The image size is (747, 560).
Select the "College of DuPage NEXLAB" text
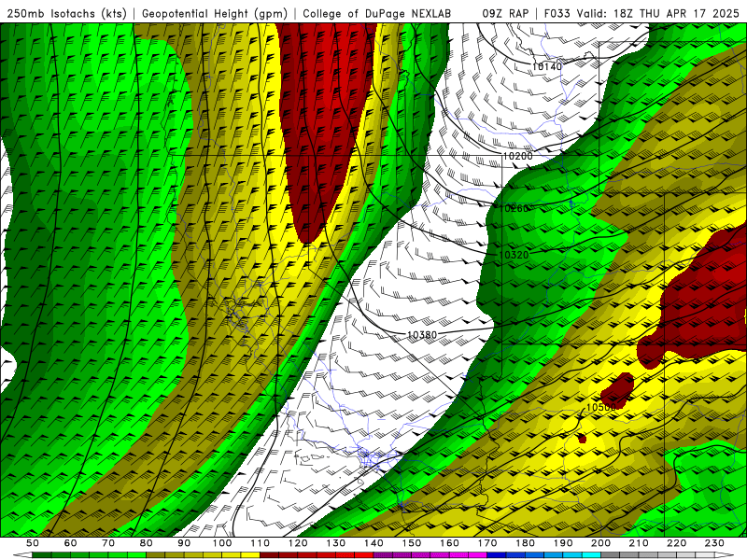tap(376, 13)
